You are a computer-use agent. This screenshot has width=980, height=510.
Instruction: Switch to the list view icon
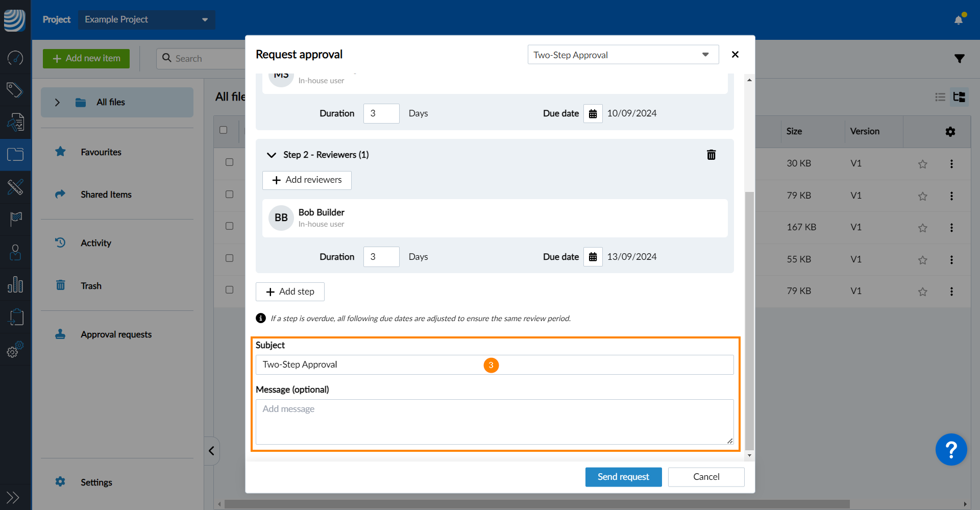pos(940,97)
